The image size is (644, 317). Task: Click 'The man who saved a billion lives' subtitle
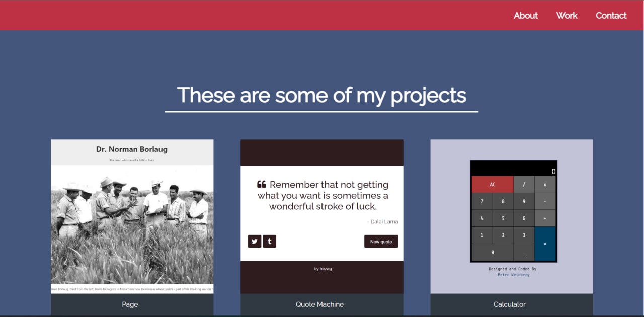pyautogui.click(x=132, y=160)
